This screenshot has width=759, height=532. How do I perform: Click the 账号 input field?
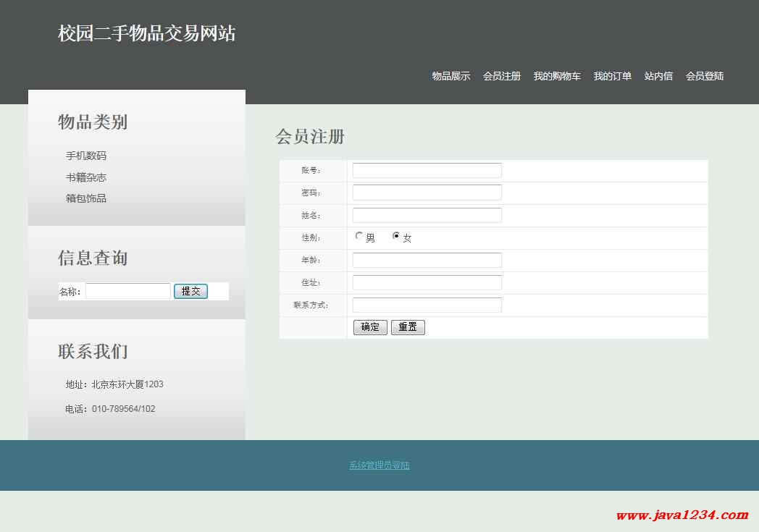coord(427,171)
